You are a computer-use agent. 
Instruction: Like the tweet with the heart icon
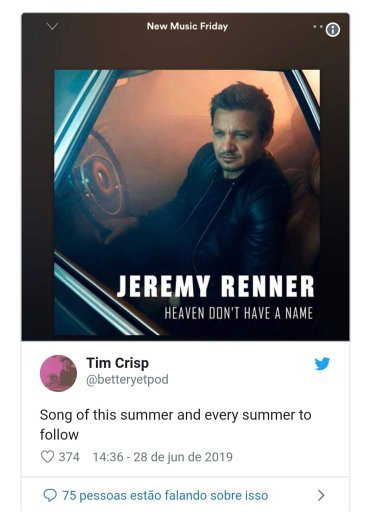[x=47, y=457]
